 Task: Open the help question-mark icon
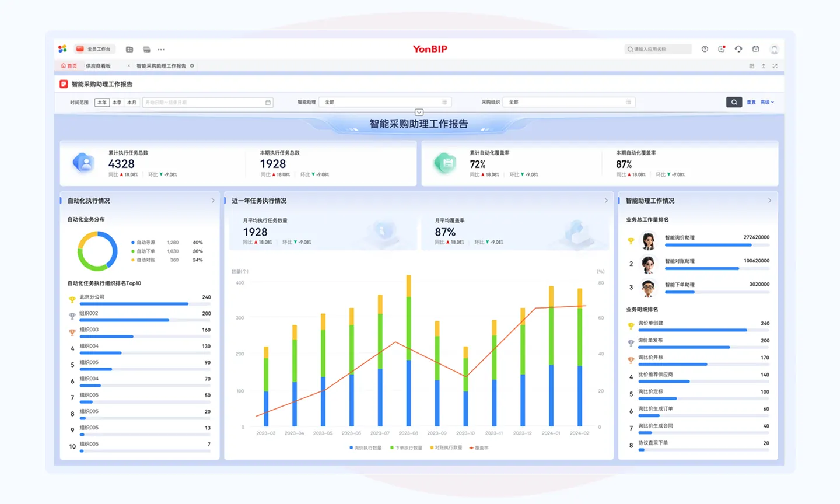pyautogui.click(x=705, y=49)
